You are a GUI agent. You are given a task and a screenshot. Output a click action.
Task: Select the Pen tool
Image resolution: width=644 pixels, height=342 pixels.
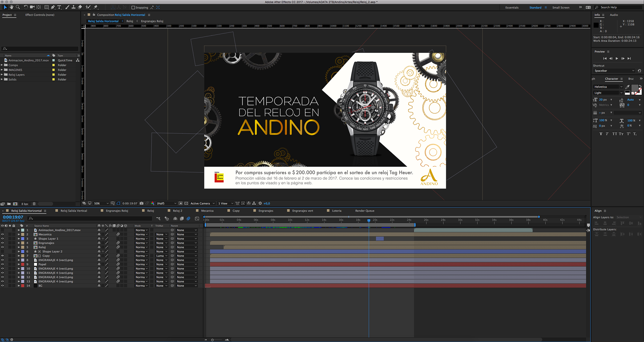click(x=53, y=7)
